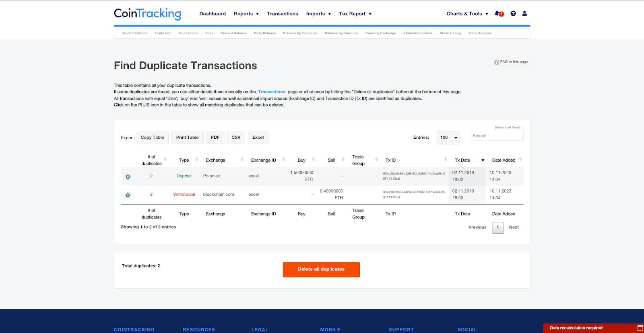Click the blockchain.com exchange cell
Screen dimensions: 644x333
coord(219,195)
